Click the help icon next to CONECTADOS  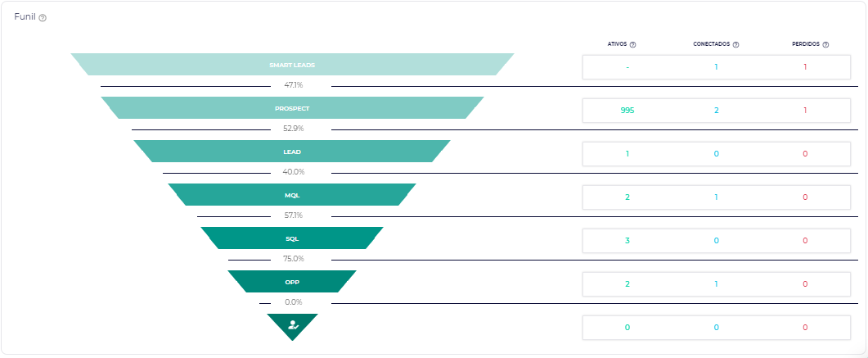[x=736, y=45]
